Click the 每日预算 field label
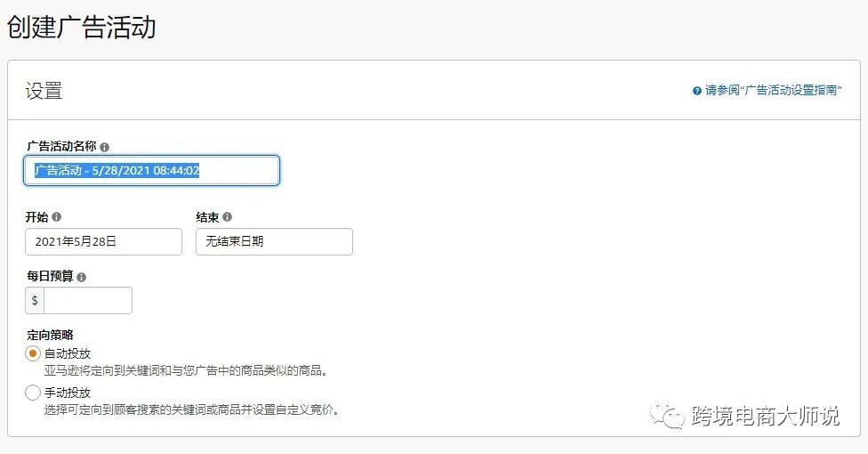This screenshot has height=454, width=868. [x=50, y=276]
